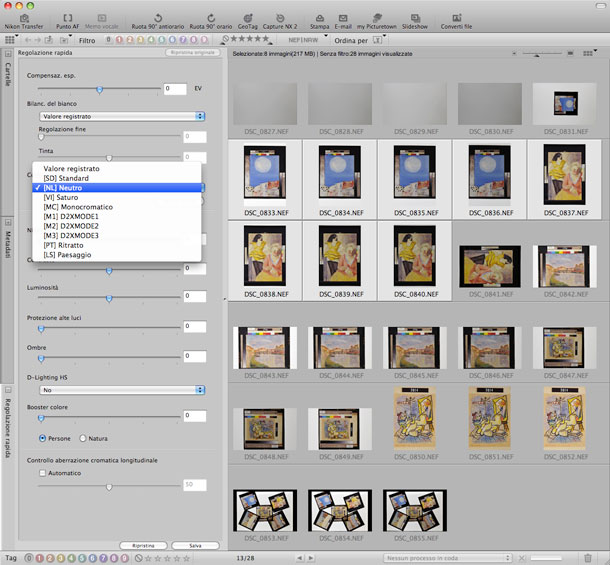
Task: Open the GeoTag tool
Action: click(x=248, y=21)
